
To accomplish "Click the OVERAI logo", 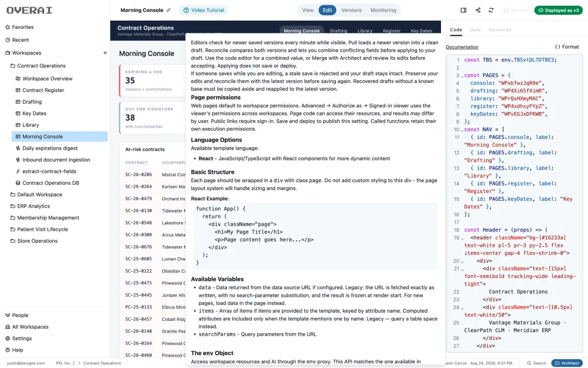I will tap(29, 10).
